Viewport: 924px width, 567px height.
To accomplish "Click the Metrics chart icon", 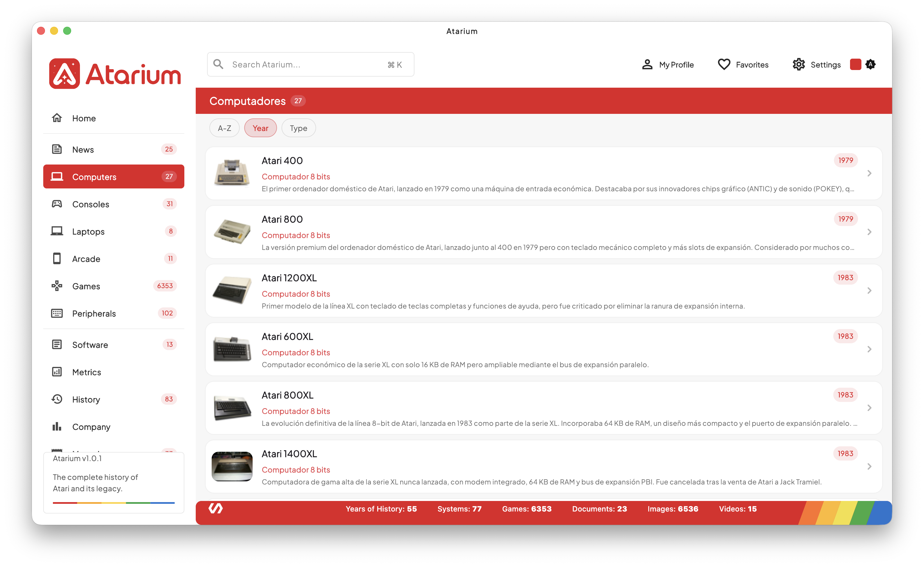I will pyautogui.click(x=57, y=372).
